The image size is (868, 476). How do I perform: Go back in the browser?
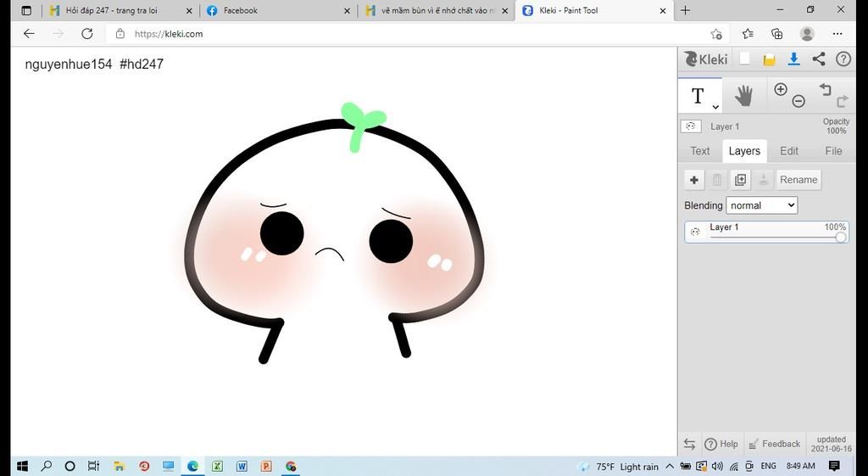click(29, 34)
